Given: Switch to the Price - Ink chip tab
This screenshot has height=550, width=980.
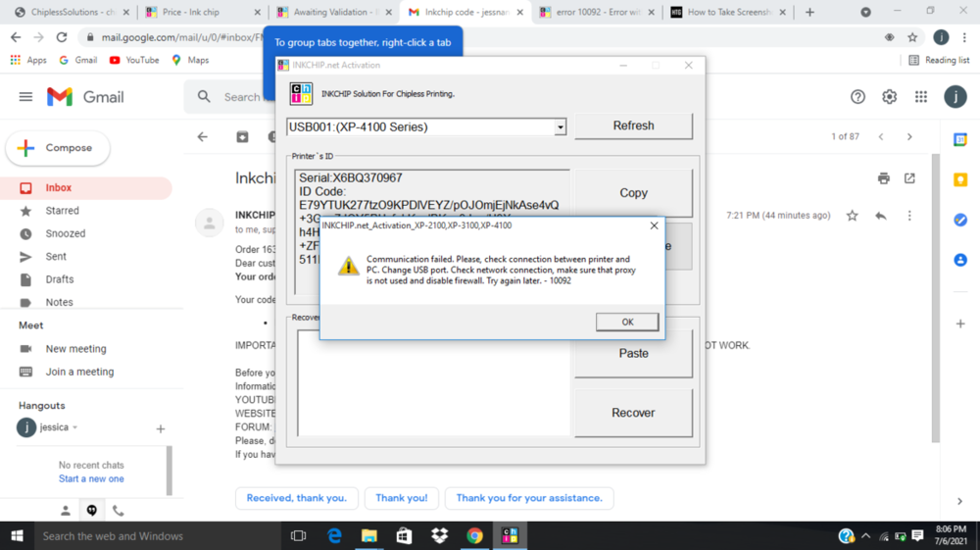Looking at the screenshot, I should pyautogui.click(x=203, y=12).
